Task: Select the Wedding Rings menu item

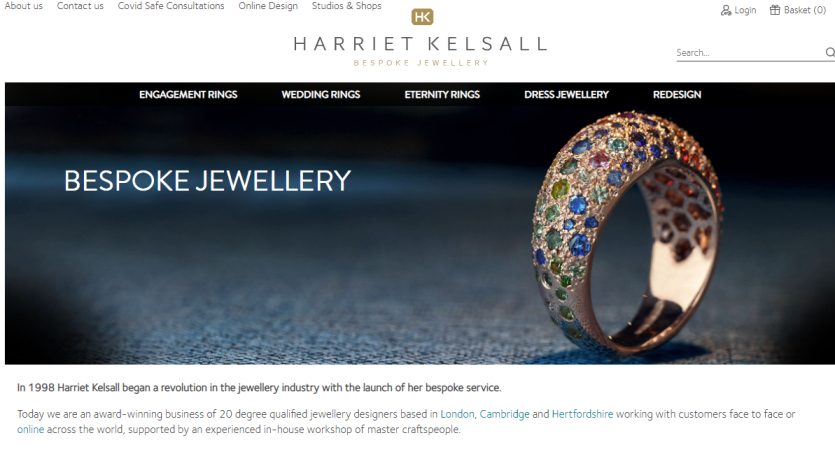Action: (x=321, y=95)
